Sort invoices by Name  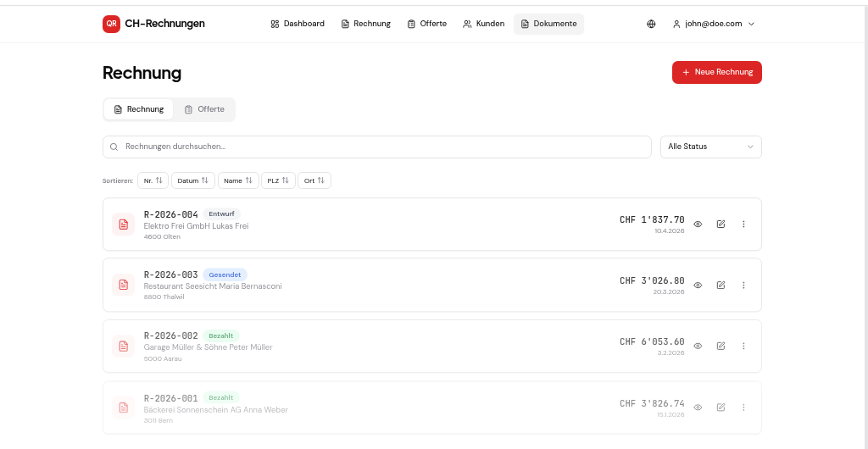[238, 180]
